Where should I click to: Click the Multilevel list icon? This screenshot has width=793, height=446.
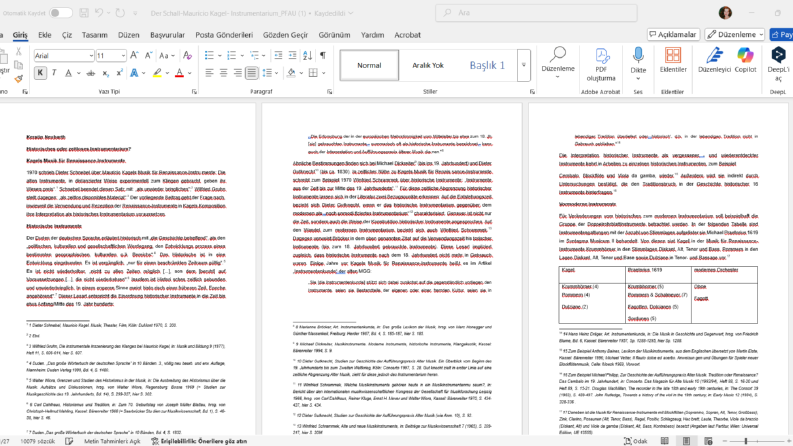pos(254,56)
